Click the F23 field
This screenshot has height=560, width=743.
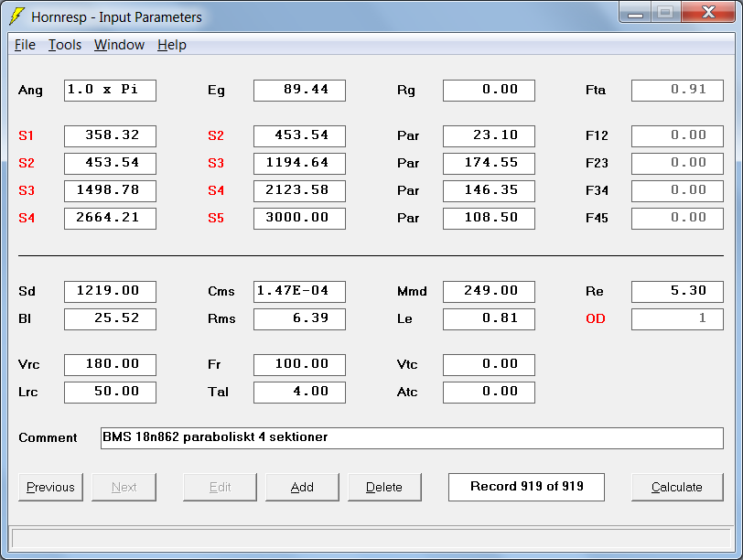pyautogui.click(x=677, y=164)
